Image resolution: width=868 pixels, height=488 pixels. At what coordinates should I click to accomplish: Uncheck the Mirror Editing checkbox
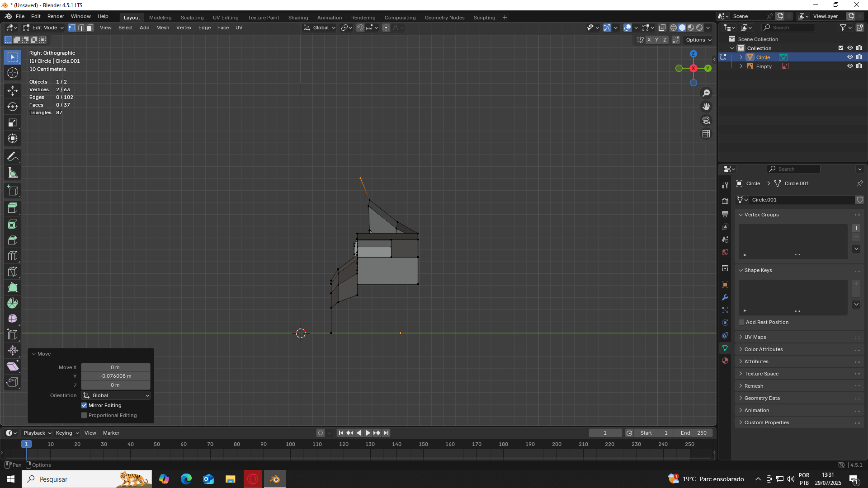[x=84, y=405]
